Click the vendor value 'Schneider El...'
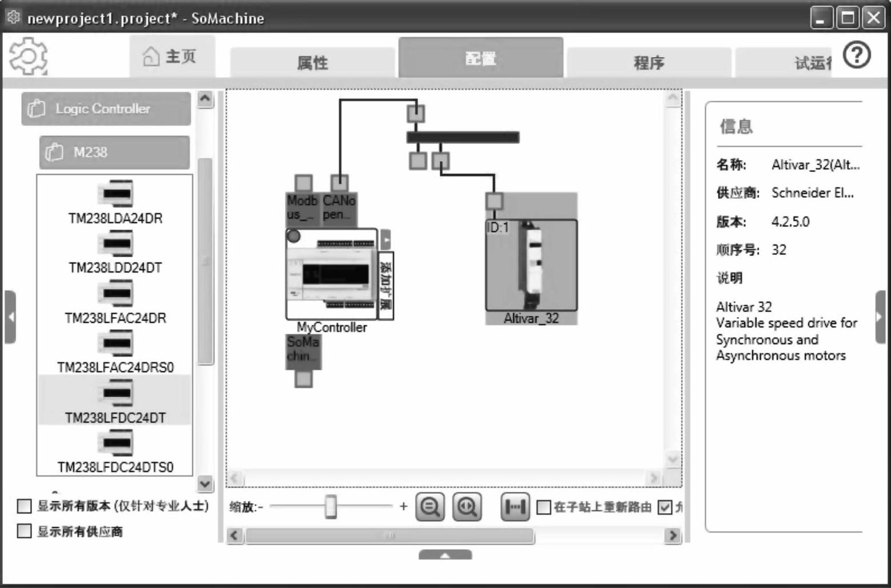 click(x=813, y=193)
